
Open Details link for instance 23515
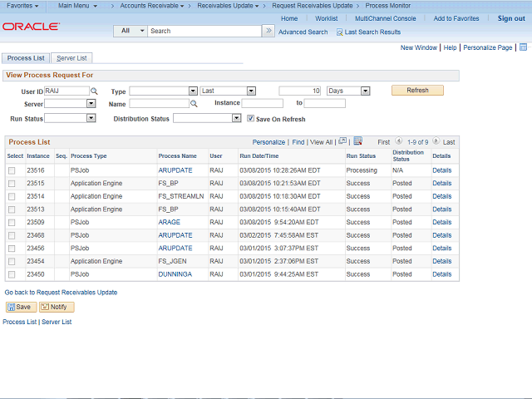tap(441, 184)
